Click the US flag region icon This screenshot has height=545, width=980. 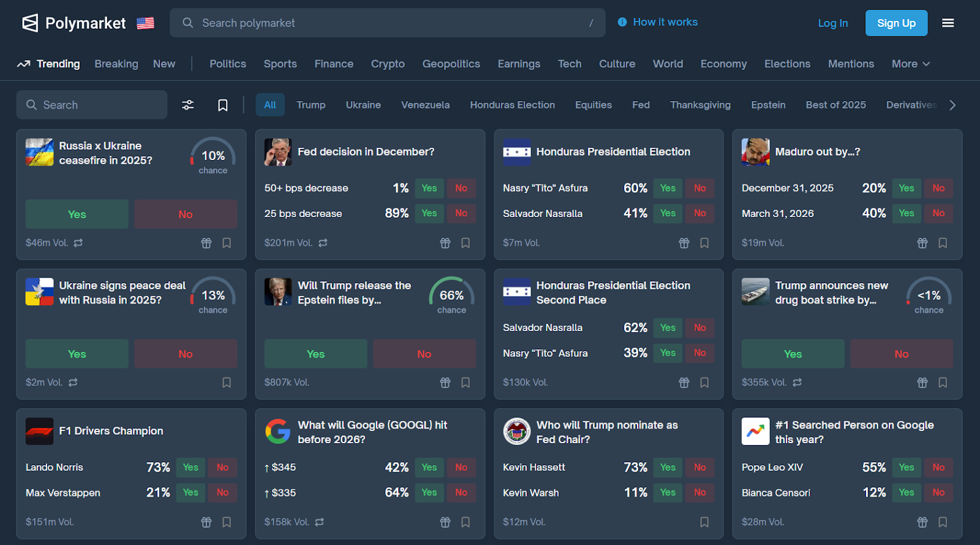(x=145, y=23)
